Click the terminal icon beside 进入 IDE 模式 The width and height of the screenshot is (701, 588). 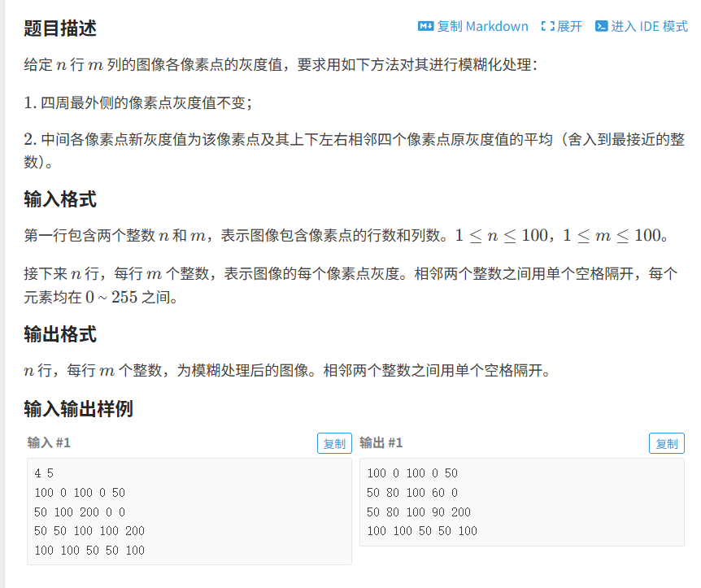(x=601, y=26)
